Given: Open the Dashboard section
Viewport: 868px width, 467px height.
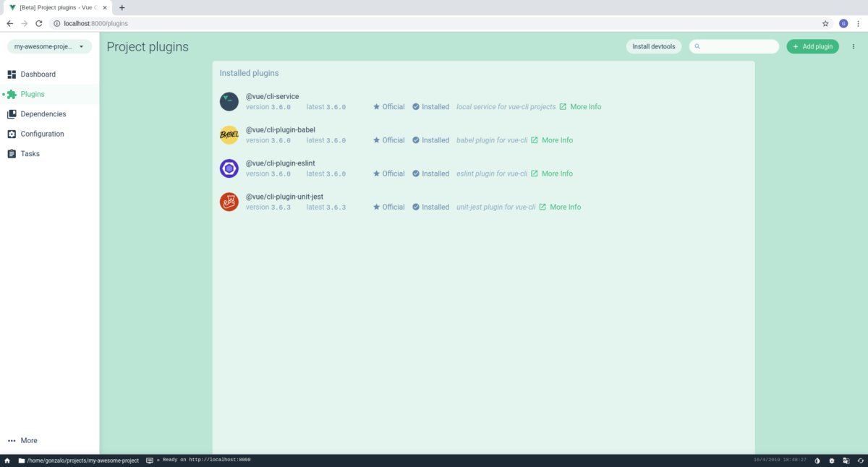Looking at the screenshot, I should click(49, 74).
